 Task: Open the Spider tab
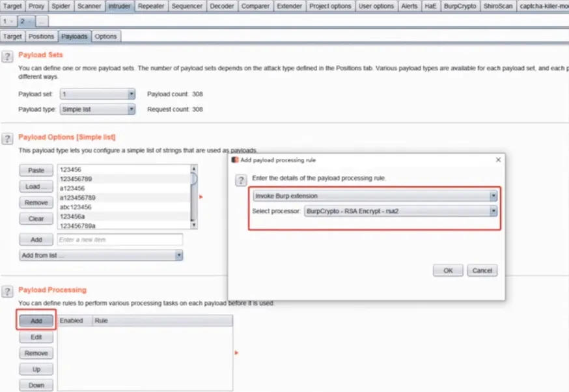(x=61, y=6)
